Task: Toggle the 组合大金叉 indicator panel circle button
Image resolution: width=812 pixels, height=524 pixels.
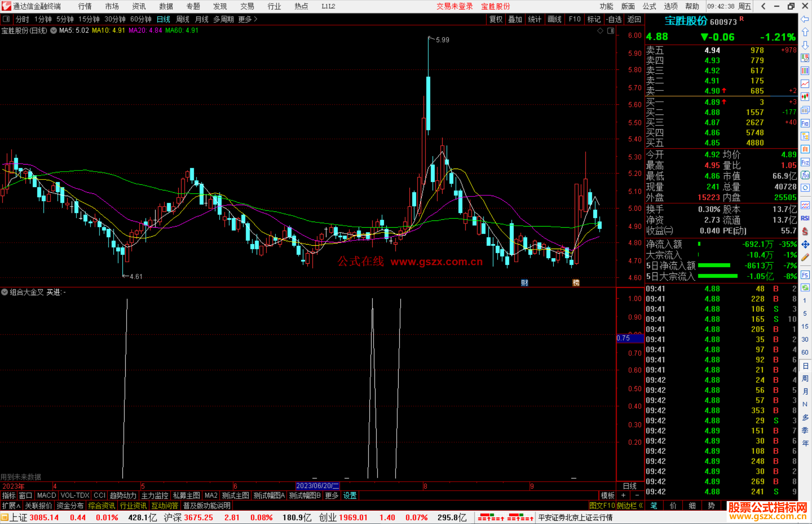Action: (5, 292)
